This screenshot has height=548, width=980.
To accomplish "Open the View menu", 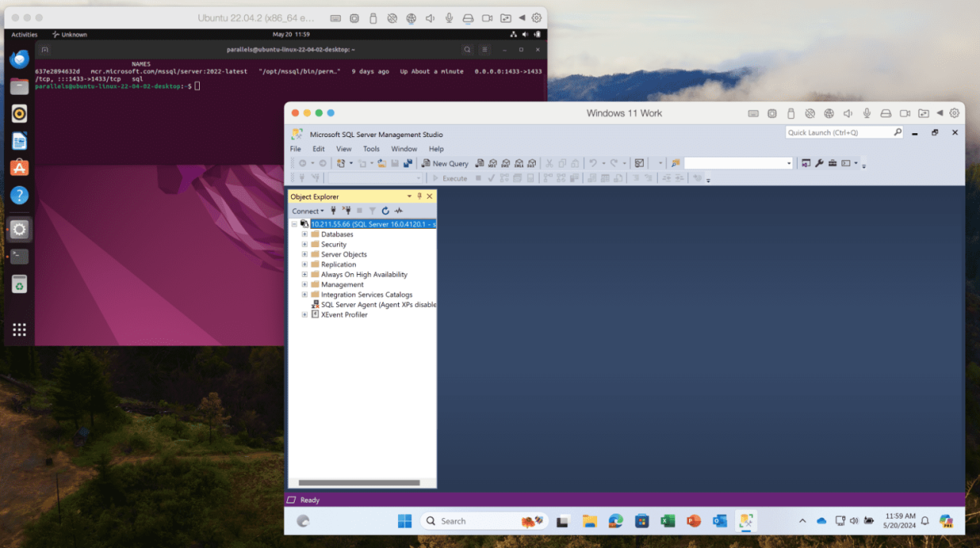I will point(344,149).
